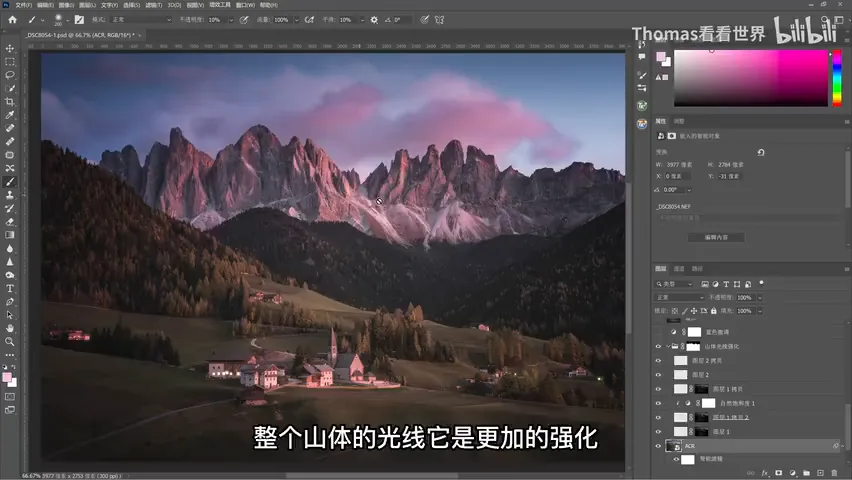
Task: Select the Gradient tool
Action: (10, 235)
